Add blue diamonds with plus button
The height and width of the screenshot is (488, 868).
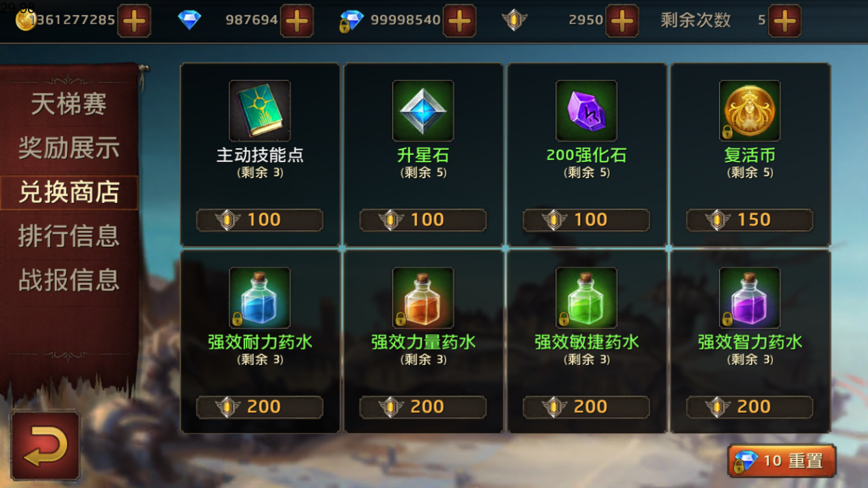[297, 21]
